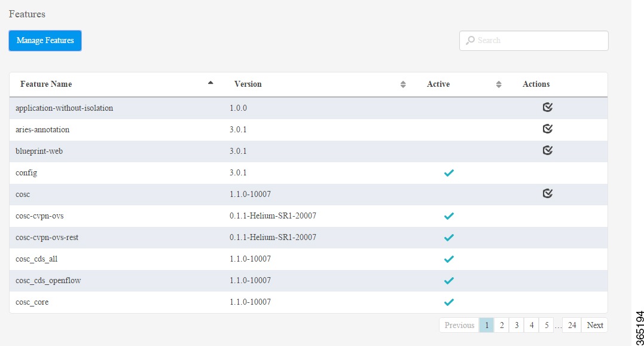The image size is (644, 346).
Task: Click activate icon for aries-annotation row
Action: 547,129
